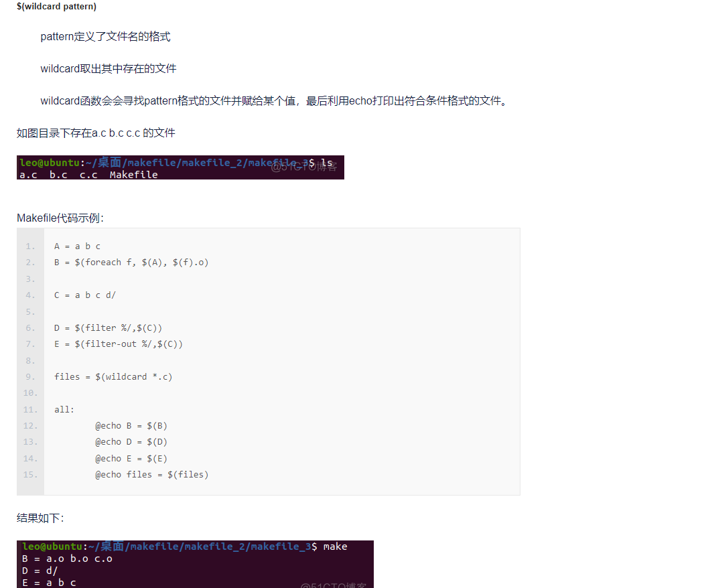Click code line 'D = $(filter %/,$(C))'
The width and height of the screenshot is (702, 588).
(108, 328)
